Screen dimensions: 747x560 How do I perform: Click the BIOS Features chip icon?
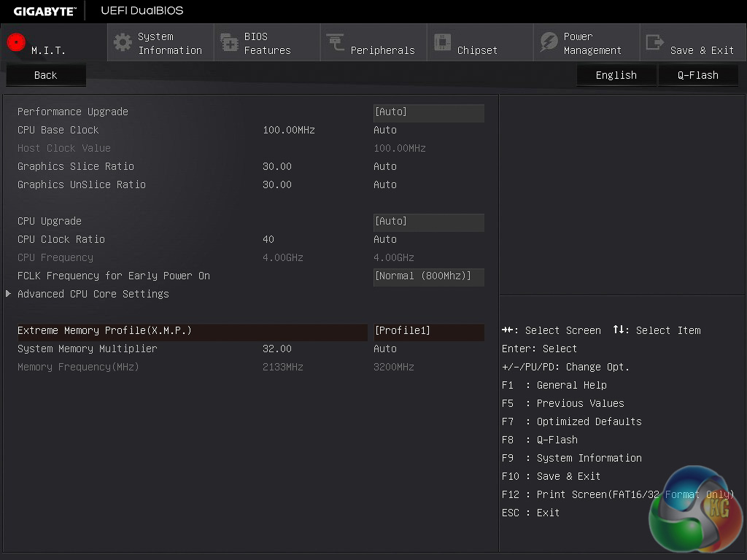click(x=229, y=42)
